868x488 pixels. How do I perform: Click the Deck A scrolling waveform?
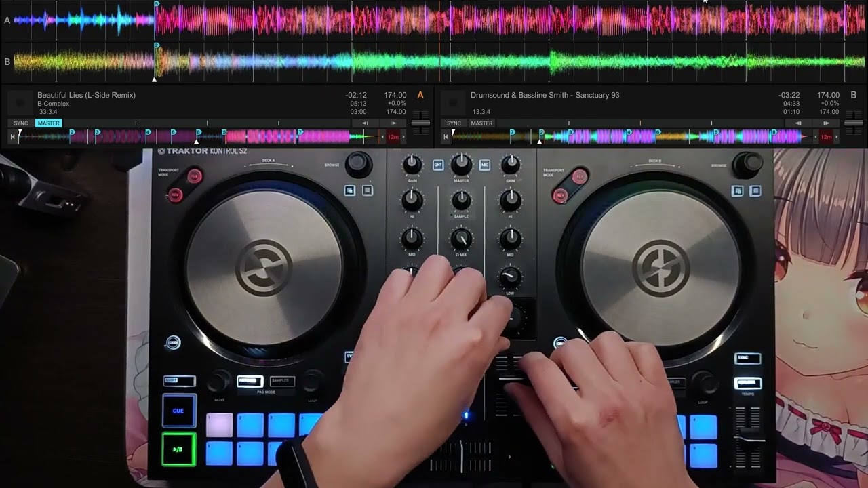[439, 20]
